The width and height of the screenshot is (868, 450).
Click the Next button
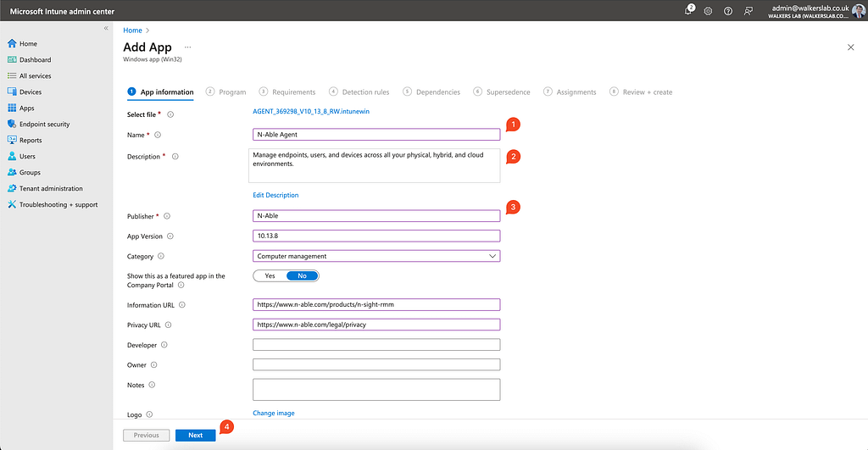pyautogui.click(x=195, y=435)
